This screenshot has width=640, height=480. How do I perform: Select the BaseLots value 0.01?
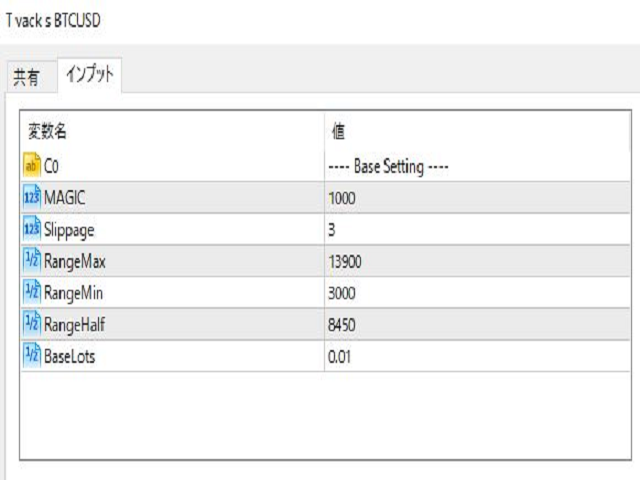(339, 356)
